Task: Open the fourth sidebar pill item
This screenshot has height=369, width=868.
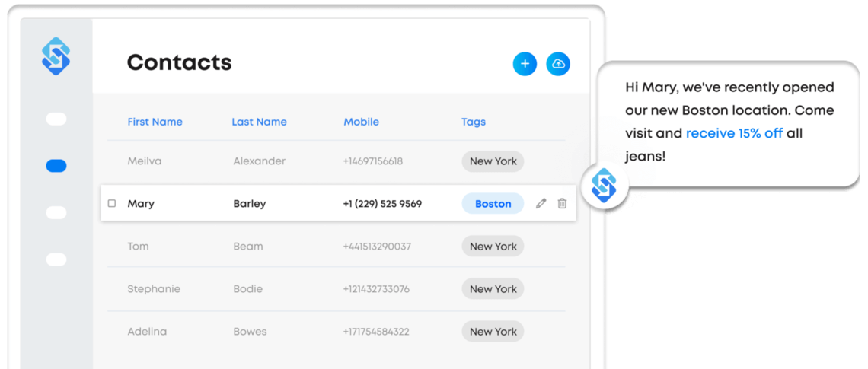Action: (56, 259)
